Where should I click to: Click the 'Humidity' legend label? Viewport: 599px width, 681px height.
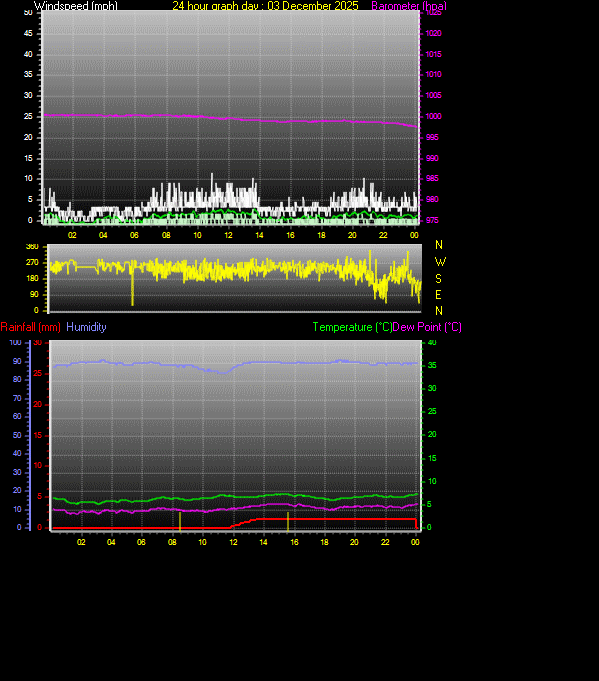point(86,327)
